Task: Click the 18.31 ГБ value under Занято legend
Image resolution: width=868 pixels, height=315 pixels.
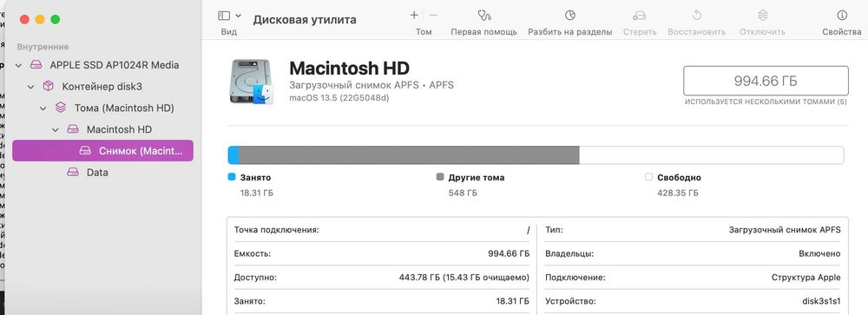Action: click(256, 194)
